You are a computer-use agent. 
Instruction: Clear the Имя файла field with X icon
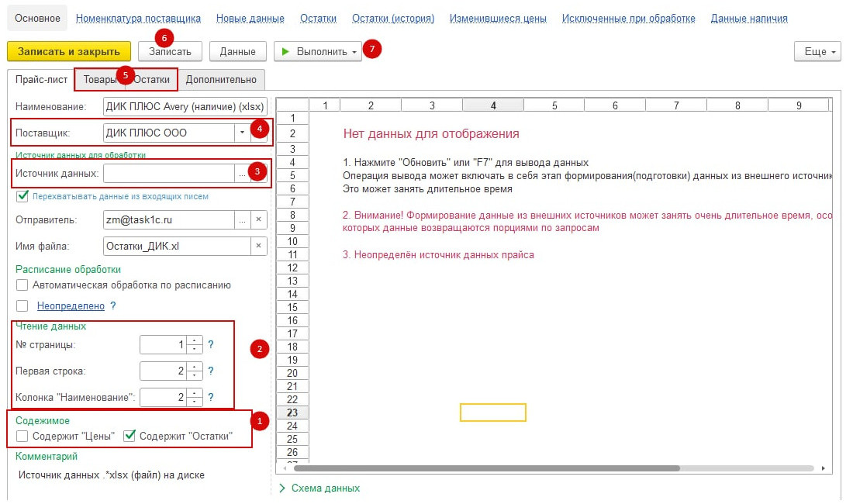tap(259, 247)
